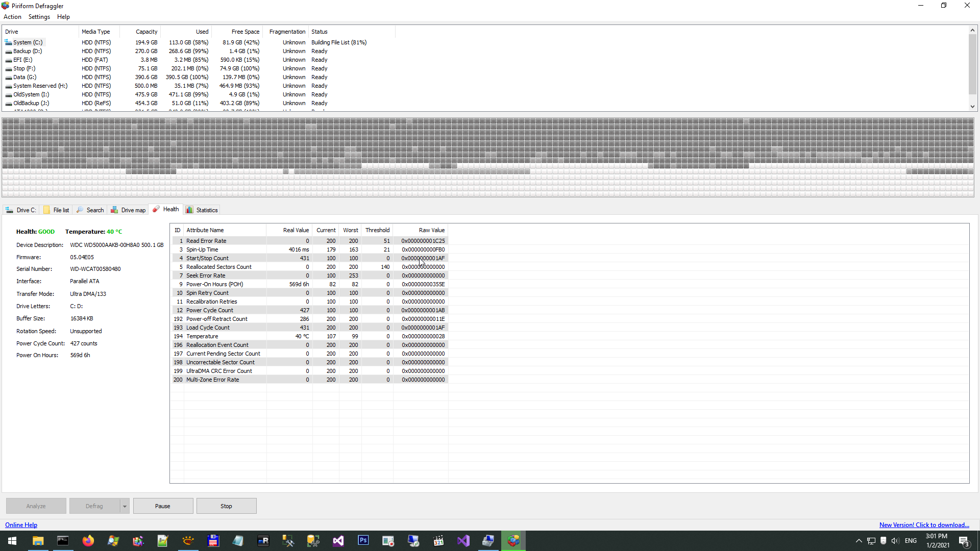980x551 pixels.
Task: Select the System (C:) drive icon
Action: tap(8, 42)
